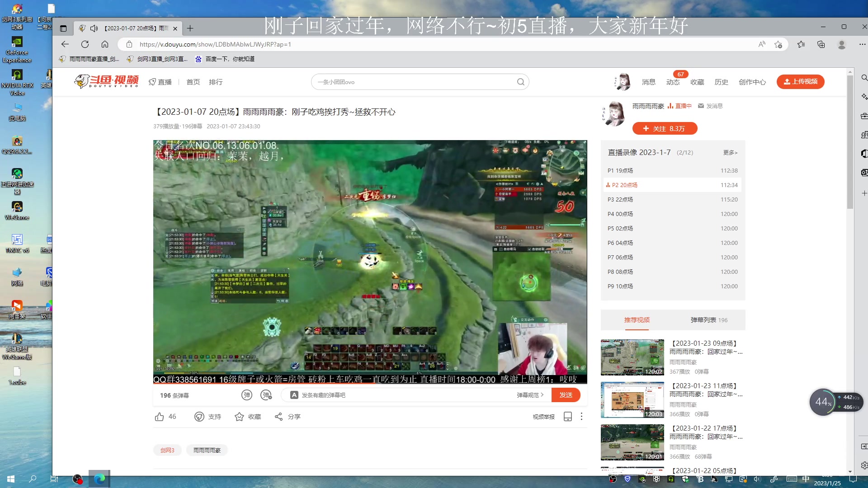Open the 2023-01-23 11点场 recommended thumbnail
Viewport: 868px width, 488px height.
pos(632,400)
